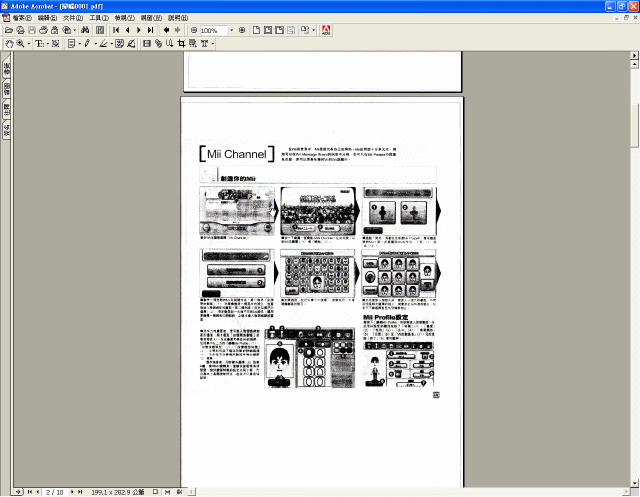
Task: Expand the Note tool dropdown arrow
Action: 80,44
